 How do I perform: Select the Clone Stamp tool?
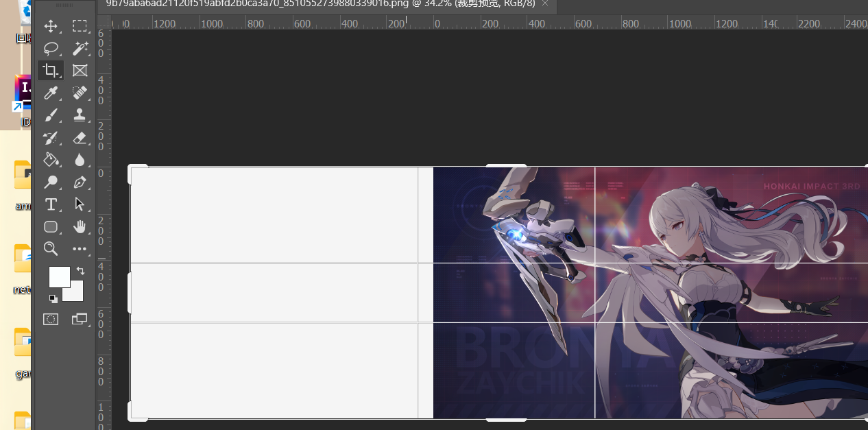[x=80, y=115]
